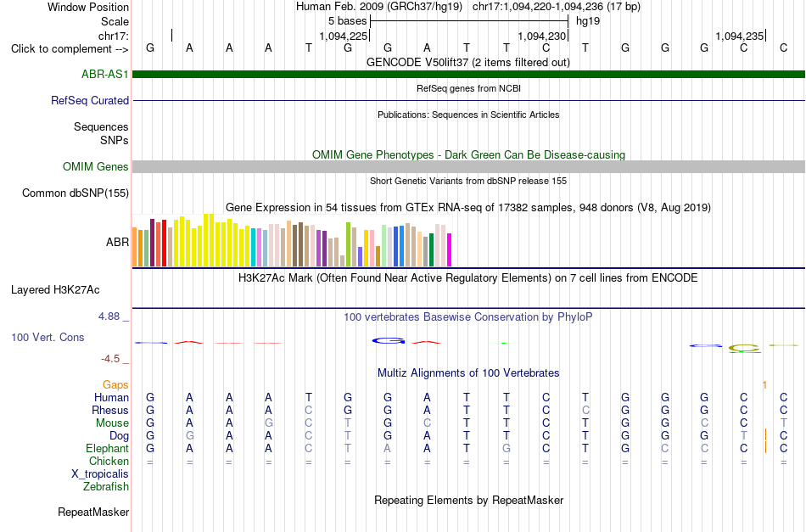Click the 'RefSeq genes from NCBI' title

click(469, 88)
